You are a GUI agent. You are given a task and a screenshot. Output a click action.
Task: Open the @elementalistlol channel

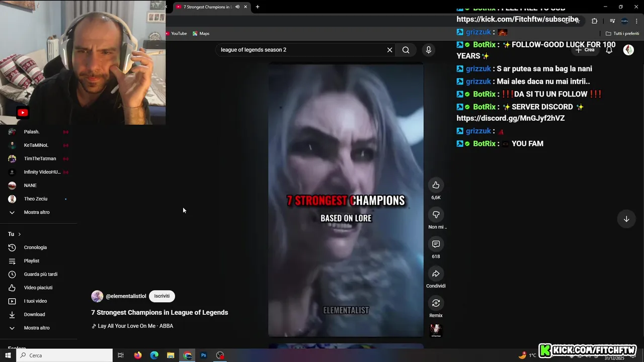[x=126, y=296]
